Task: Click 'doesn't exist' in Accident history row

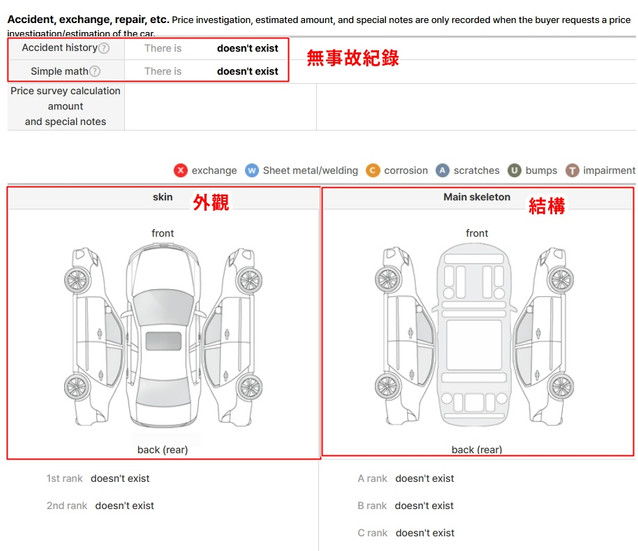Action: point(247,48)
